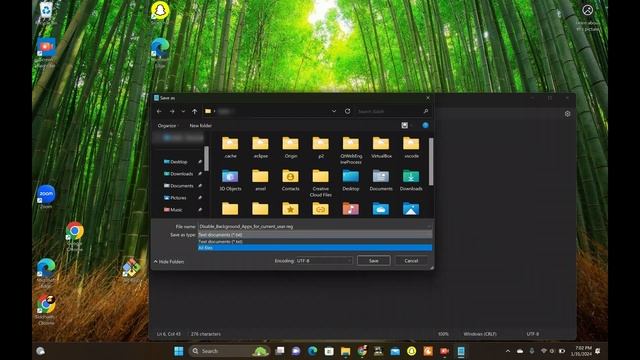Click the pin icon next to Documents

point(200,186)
